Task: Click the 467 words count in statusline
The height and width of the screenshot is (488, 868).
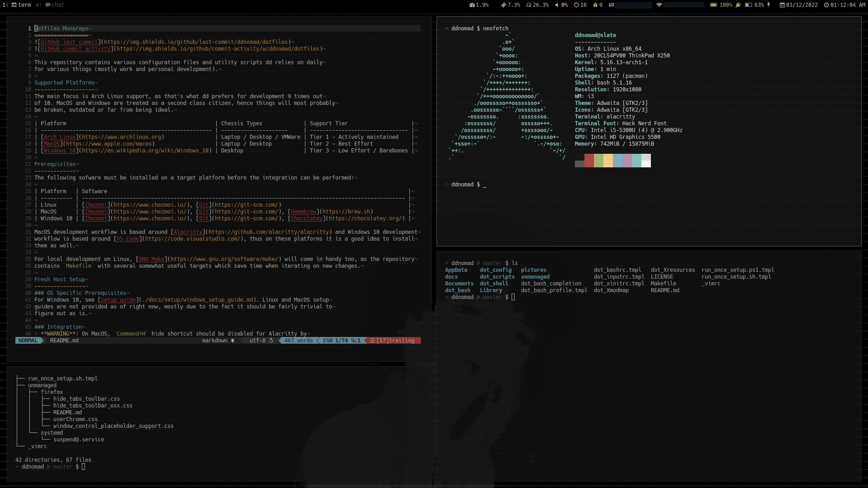Action: point(299,341)
